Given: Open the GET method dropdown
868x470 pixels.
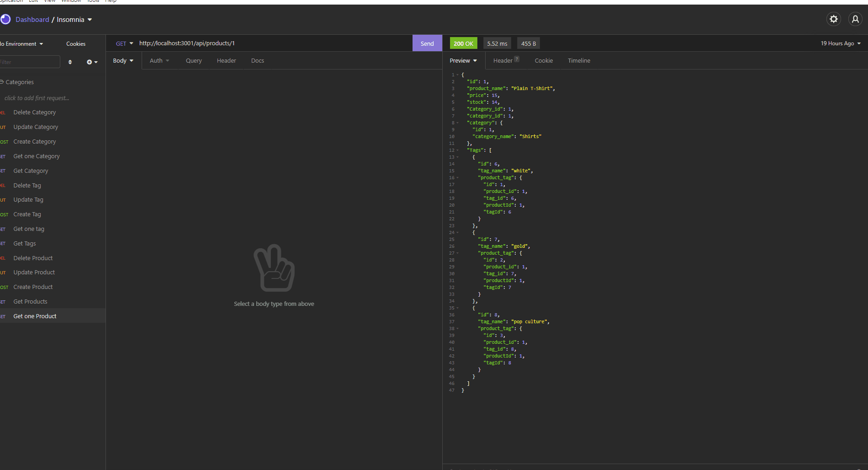Looking at the screenshot, I should [123, 43].
